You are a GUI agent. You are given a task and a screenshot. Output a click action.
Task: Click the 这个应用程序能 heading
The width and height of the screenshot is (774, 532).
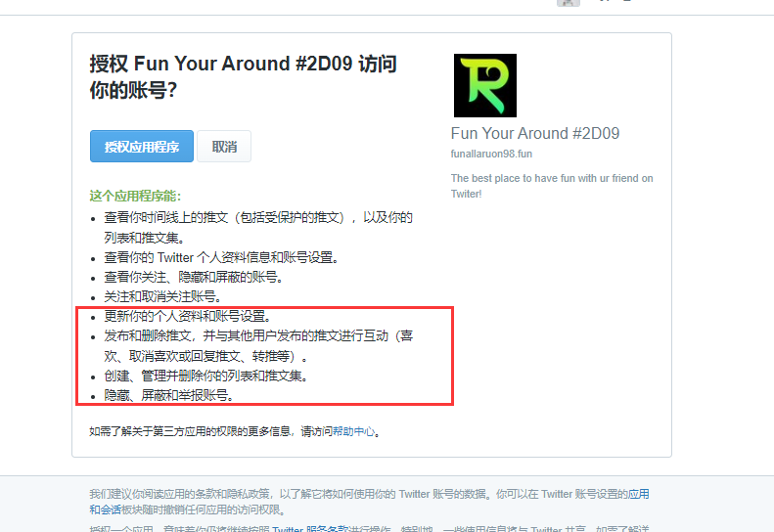135,196
